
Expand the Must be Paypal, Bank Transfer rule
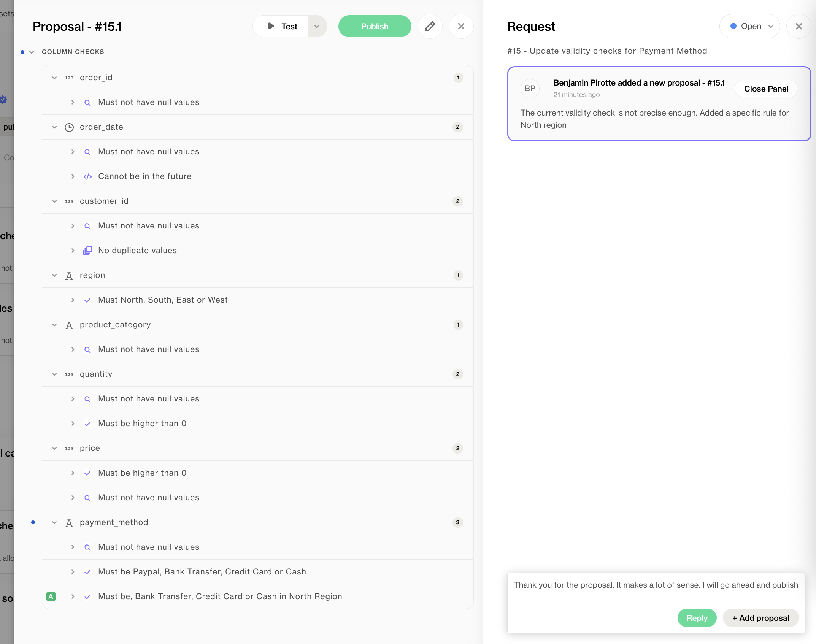point(73,572)
